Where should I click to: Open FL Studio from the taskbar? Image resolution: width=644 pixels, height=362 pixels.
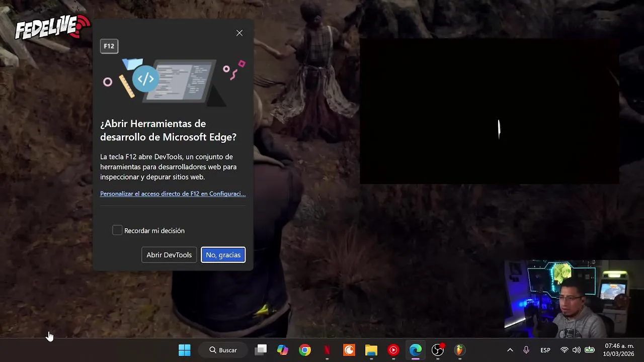pyautogui.click(x=460, y=350)
